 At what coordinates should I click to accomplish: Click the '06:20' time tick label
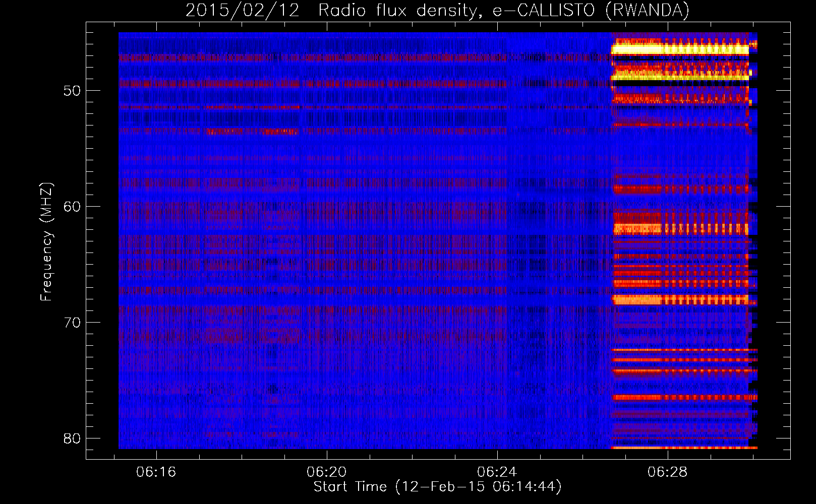pyautogui.click(x=327, y=472)
